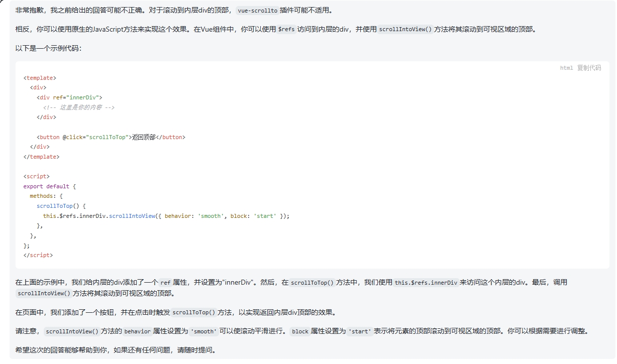Image resolution: width=617 pixels, height=364 pixels.
Task: Click the 复制代码 copy code button
Action: point(588,68)
